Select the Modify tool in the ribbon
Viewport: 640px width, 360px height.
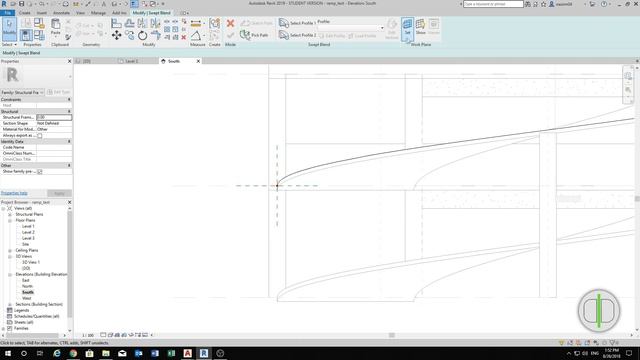[9, 29]
